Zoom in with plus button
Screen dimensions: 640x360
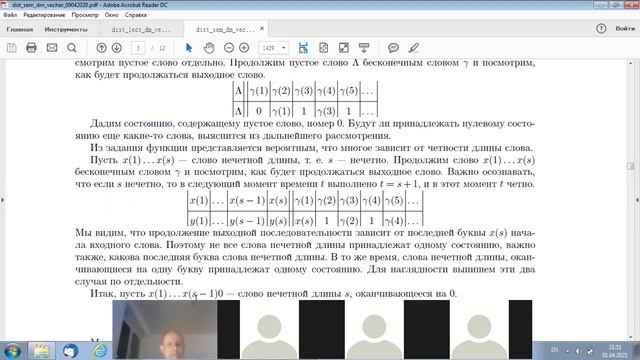pos(244,48)
